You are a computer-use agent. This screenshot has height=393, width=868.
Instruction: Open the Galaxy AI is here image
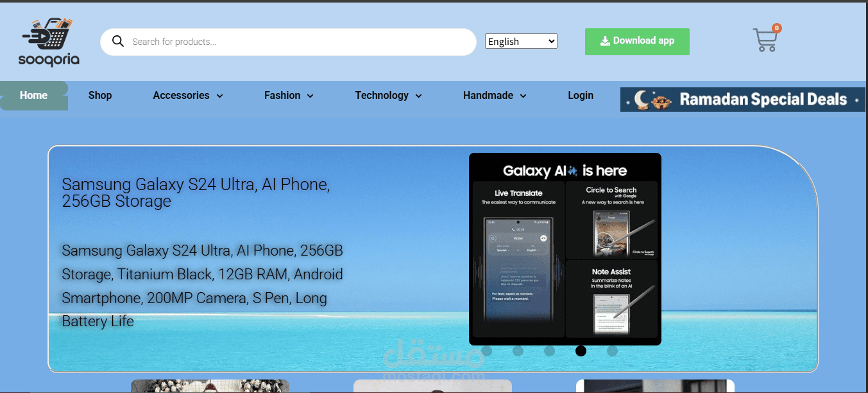[565, 249]
